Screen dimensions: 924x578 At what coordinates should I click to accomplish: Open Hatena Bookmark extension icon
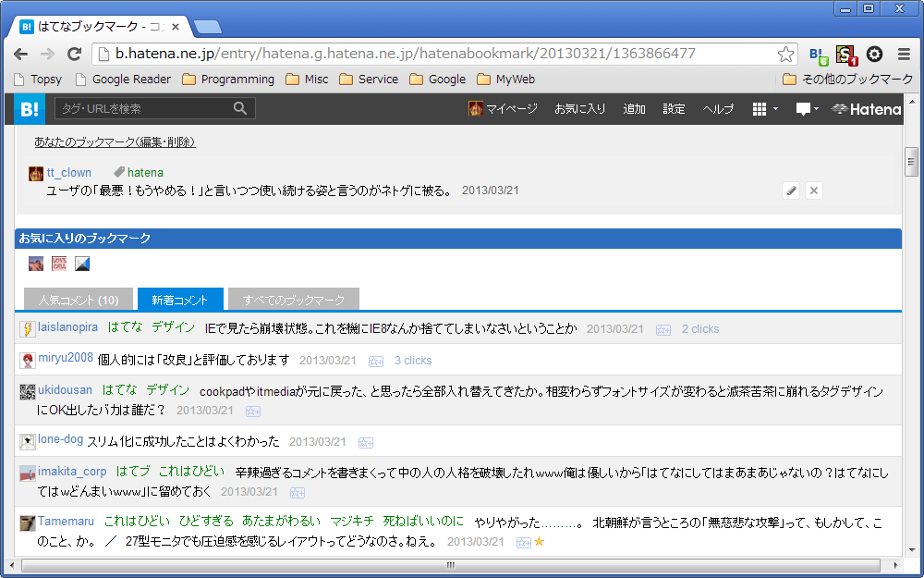point(819,55)
